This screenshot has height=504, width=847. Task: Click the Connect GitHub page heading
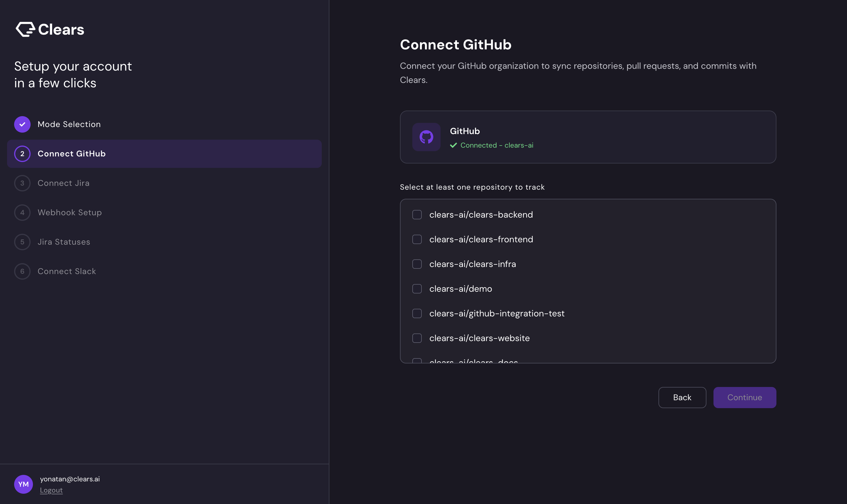click(456, 45)
